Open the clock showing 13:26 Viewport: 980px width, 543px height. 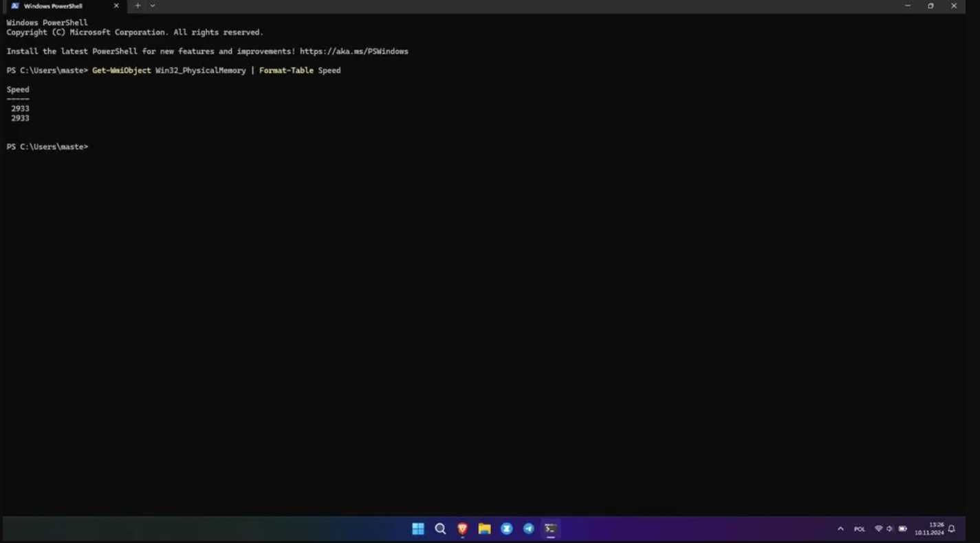(x=928, y=529)
